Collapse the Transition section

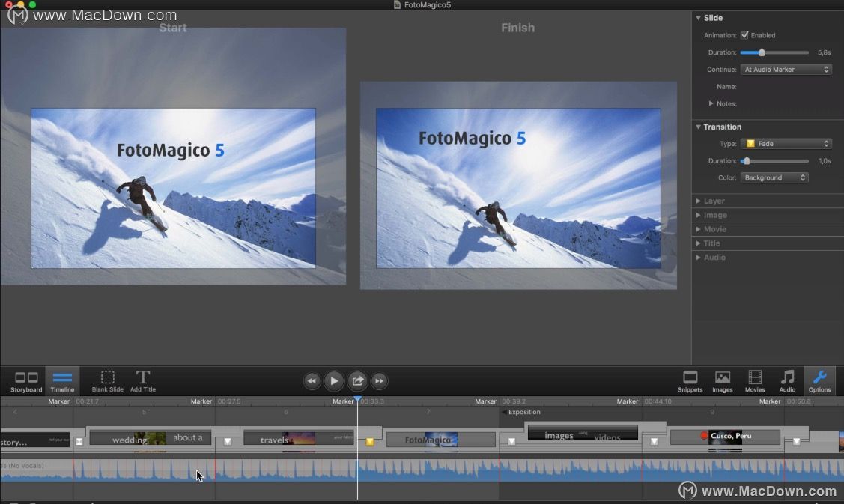coord(698,127)
